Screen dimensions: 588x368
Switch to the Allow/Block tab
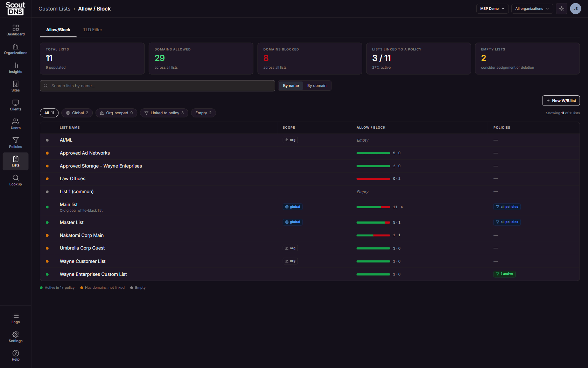58,30
